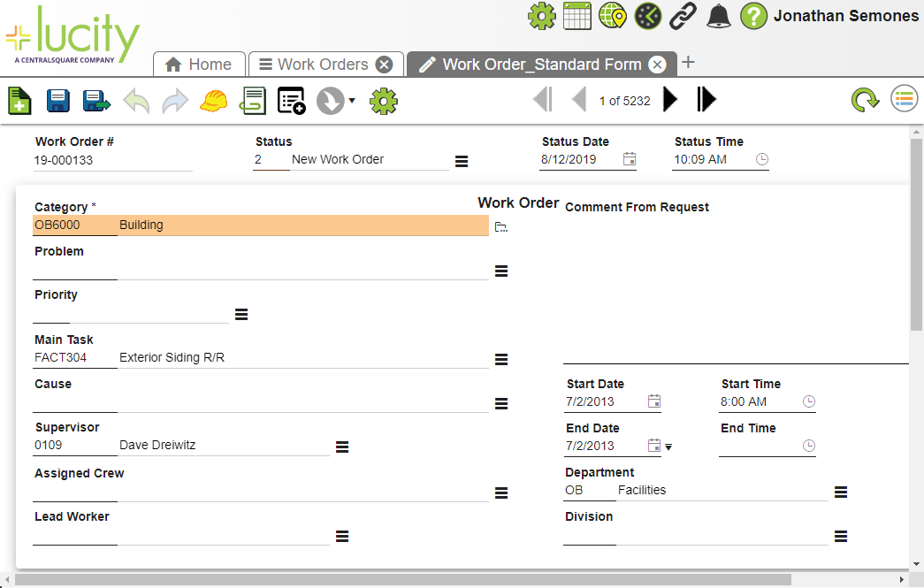This screenshot has width=924, height=588.
Task: Click the vertical scrollbar thumb
Action: [916, 234]
